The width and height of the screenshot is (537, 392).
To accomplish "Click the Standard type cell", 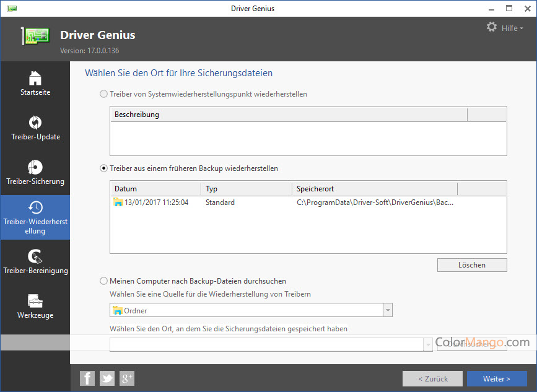I will coord(220,203).
